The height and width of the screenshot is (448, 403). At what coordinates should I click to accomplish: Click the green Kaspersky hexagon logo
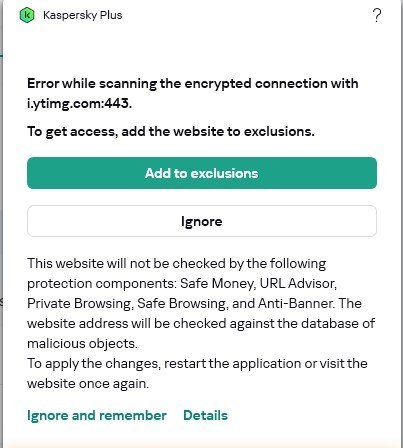(x=27, y=15)
